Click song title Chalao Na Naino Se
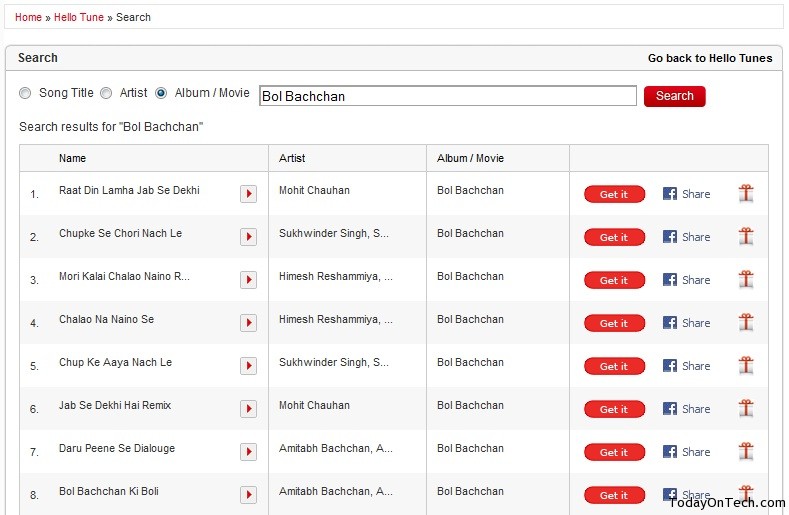789x515 pixels. point(106,319)
